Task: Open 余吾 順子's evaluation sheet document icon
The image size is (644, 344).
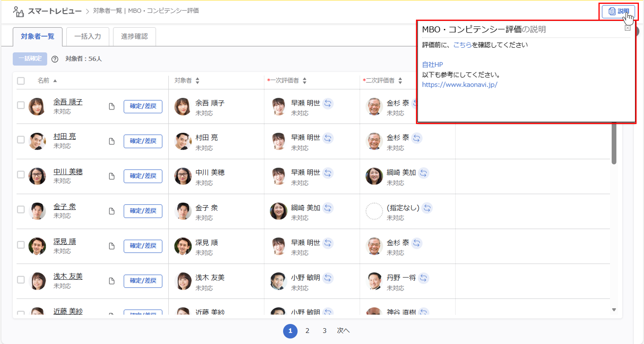Action: pos(112,106)
